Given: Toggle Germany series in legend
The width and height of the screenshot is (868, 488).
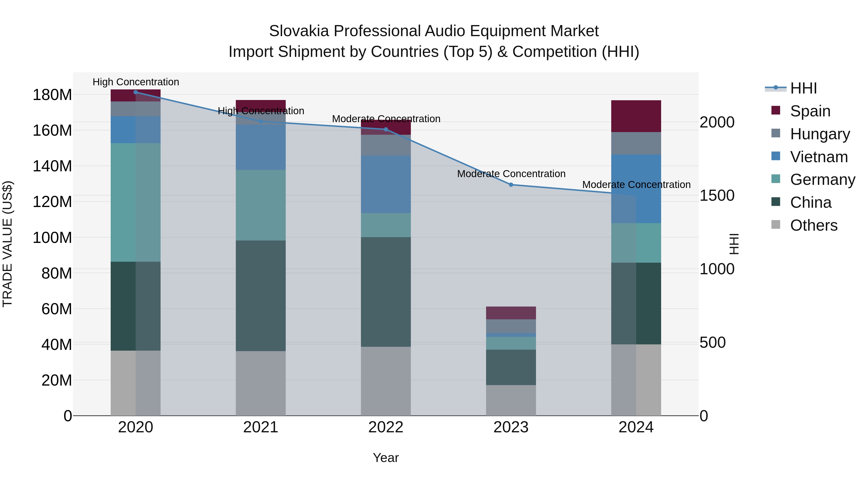Looking at the screenshot, I should [x=814, y=180].
